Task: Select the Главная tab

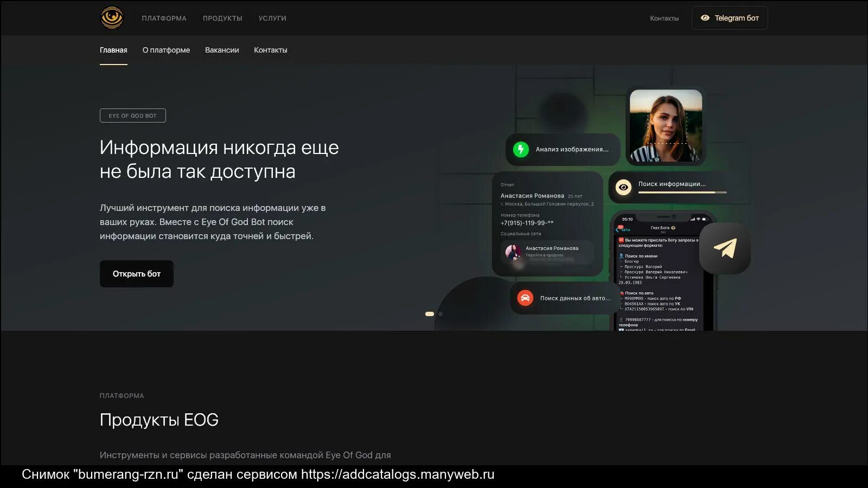Action: pos(113,50)
